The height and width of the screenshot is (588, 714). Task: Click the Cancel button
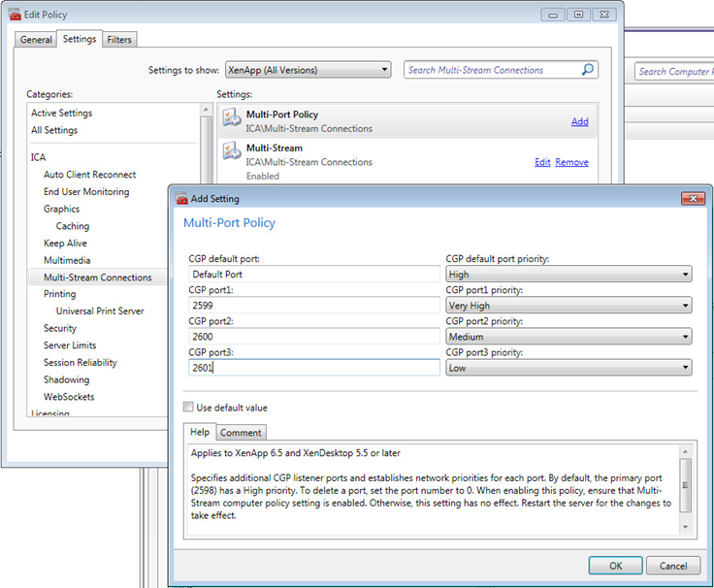[673, 566]
